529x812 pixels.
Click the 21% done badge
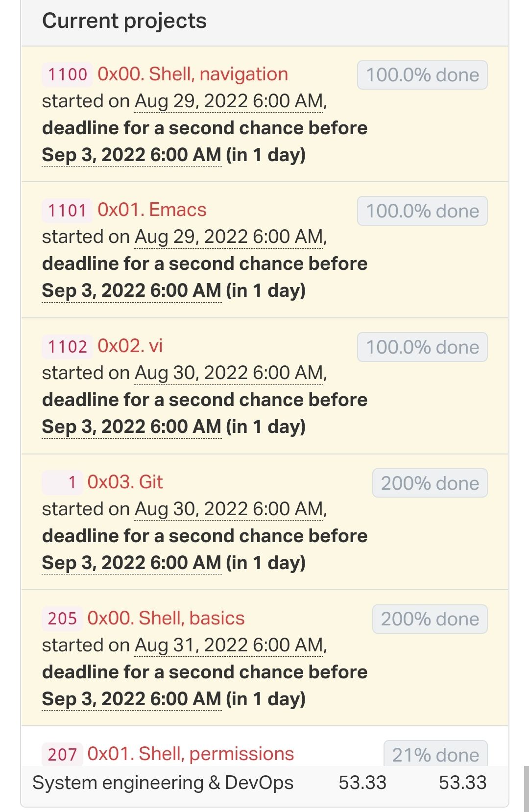coord(435,754)
